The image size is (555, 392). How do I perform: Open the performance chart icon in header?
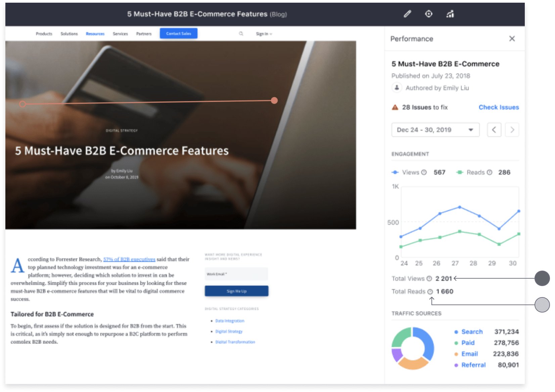point(450,14)
